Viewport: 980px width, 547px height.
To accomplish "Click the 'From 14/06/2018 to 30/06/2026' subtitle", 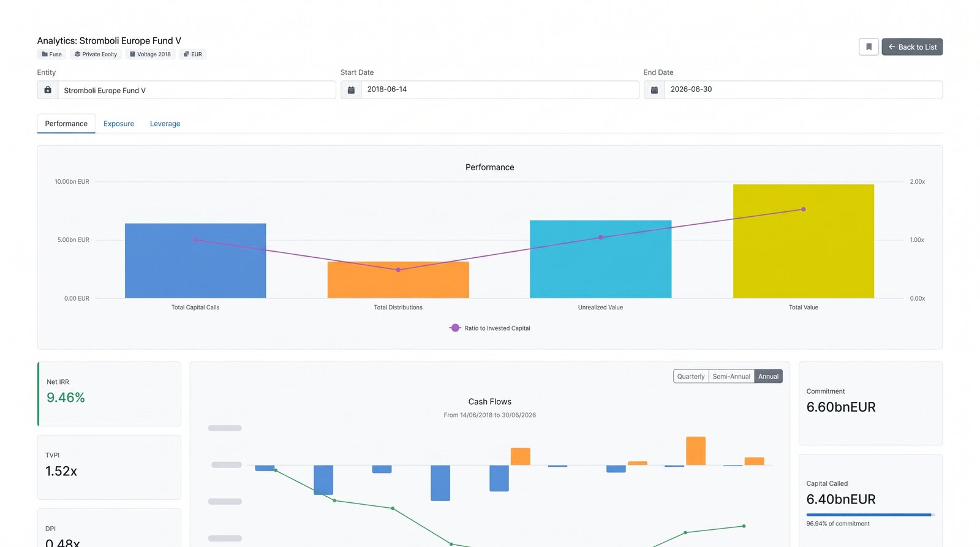I will coord(490,415).
